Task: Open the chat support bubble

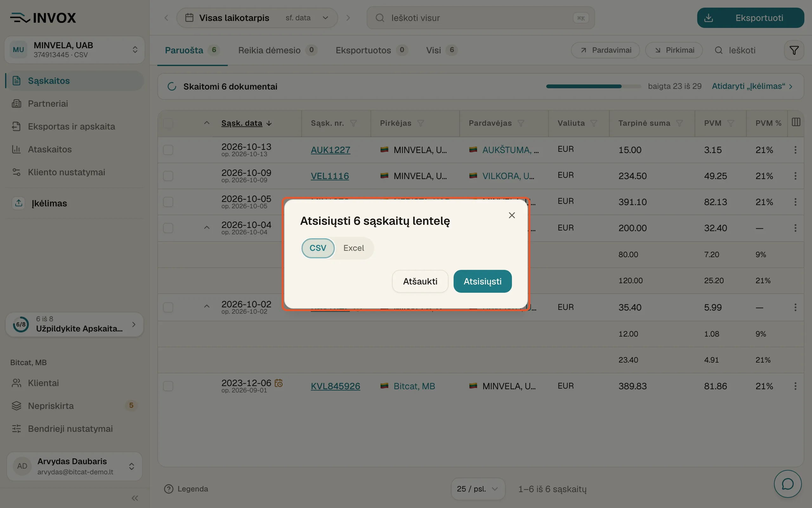Action: pyautogui.click(x=788, y=484)
